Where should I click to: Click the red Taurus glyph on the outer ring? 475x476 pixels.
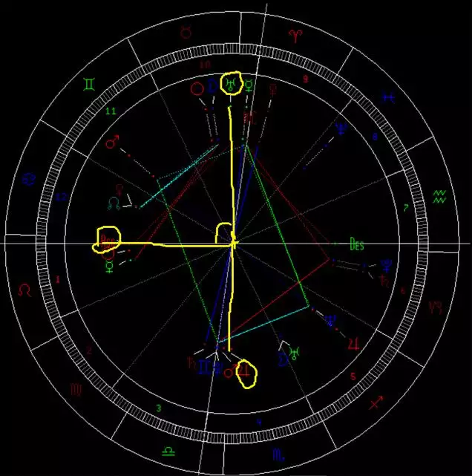(185, 31)
